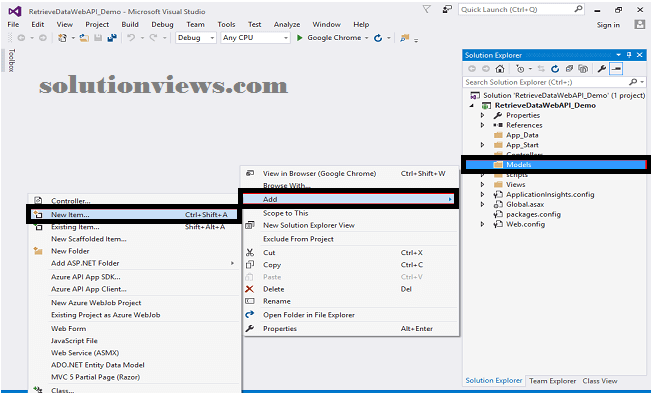This screenshot has width=651, height=393.
Task: Click the Refresh browser icon next to Google Chrome
Action: pos(378,38)
